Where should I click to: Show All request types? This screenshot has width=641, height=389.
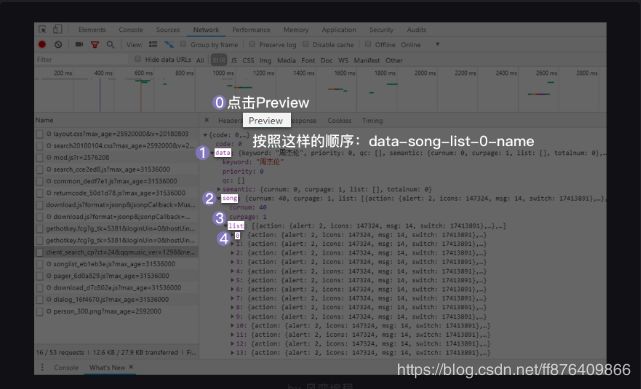pos(200,60)
